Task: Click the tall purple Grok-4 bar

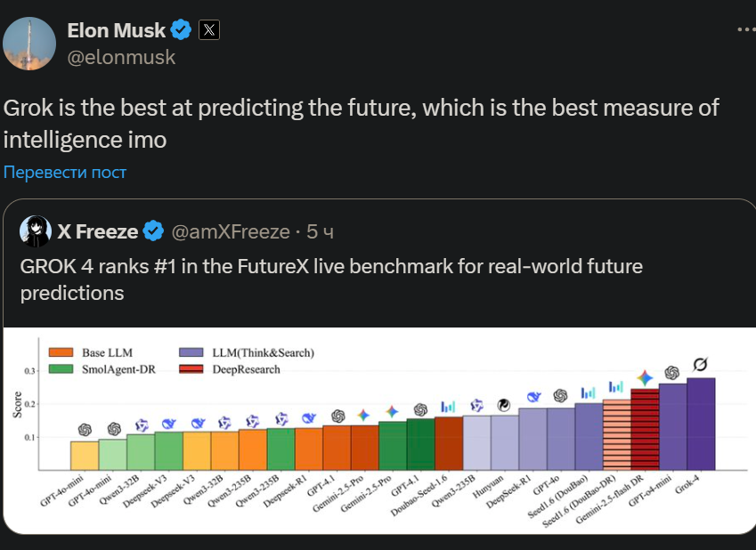Action: (701, 424)
